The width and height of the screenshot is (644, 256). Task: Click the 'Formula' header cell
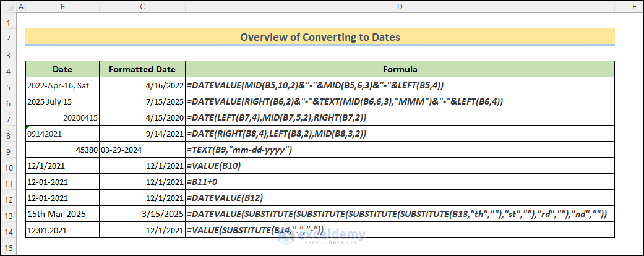[400, 69]
